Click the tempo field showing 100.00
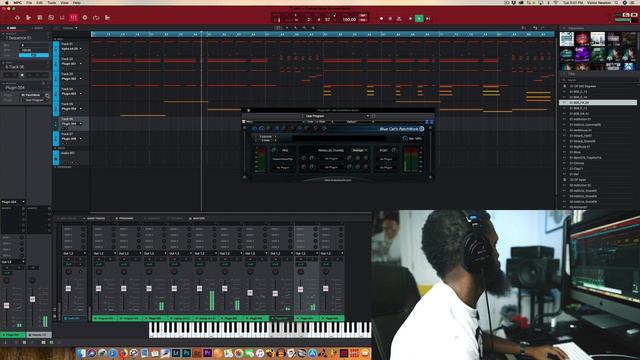640x360 pixels. [349, 19]
